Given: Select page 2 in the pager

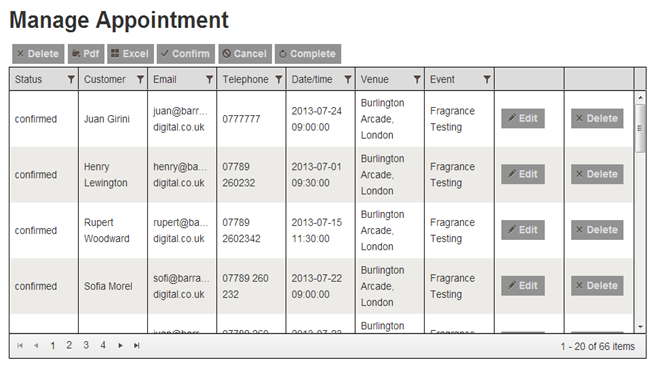Looking at the screenshot, I should pos(69,345).
